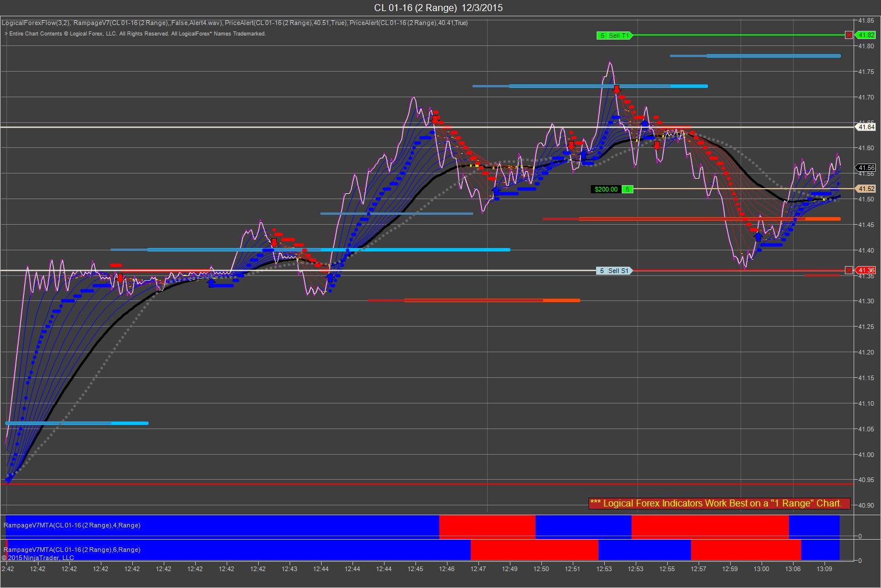881x588 pixels.
Task: Click the 12:45 time axis label
Action: coord(415,569)
